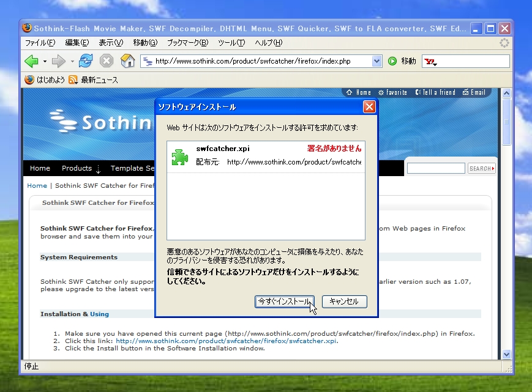532x392 pixels.
Task: Click the 今すぐインストール button
Action: tap(284, 301)
